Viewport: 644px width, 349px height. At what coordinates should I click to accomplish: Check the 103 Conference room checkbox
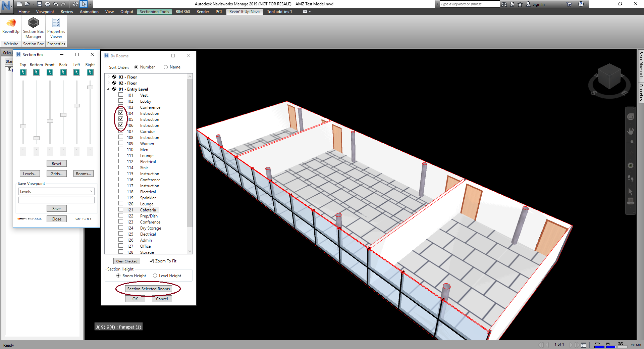(x=121, y=107)
